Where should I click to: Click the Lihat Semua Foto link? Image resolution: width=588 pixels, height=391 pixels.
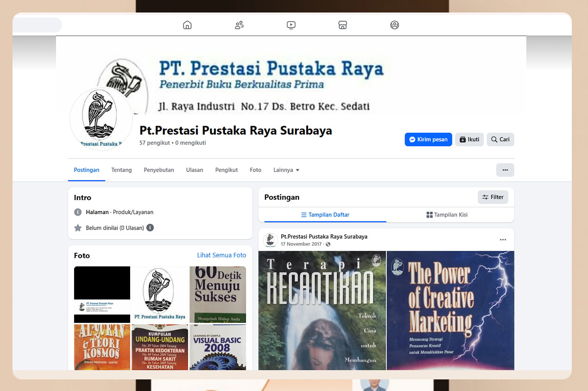[221, 255]
